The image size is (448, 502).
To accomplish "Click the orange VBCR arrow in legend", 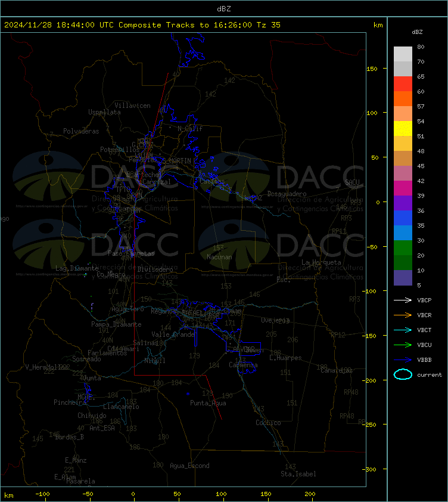I will tap(403, 315).
